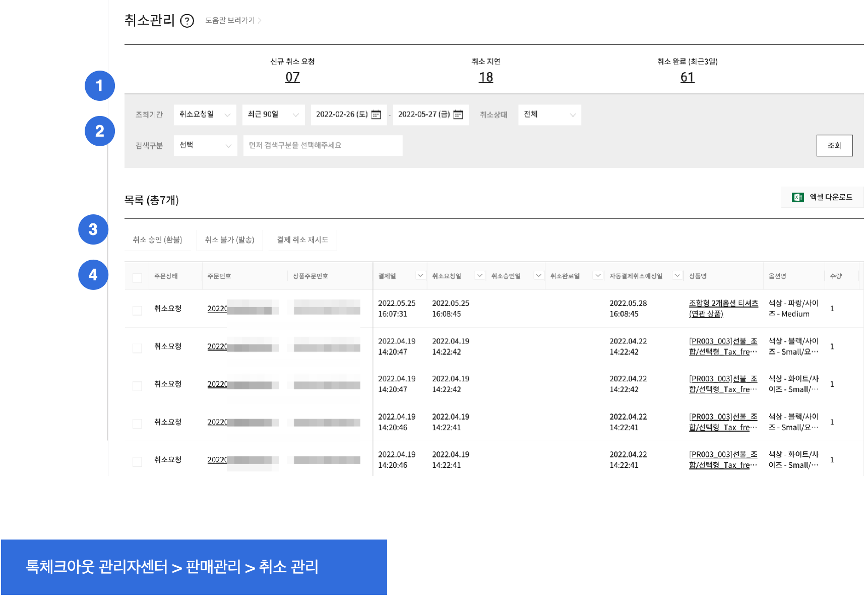The width and height of the screenshot is (868, 596).
Task: Check the second order row checkbox
Action: coord(137,348)
